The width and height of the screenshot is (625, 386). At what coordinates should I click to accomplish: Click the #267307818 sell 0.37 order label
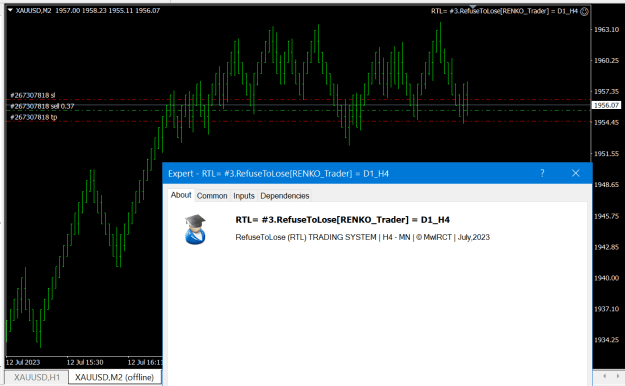(42, 106)
